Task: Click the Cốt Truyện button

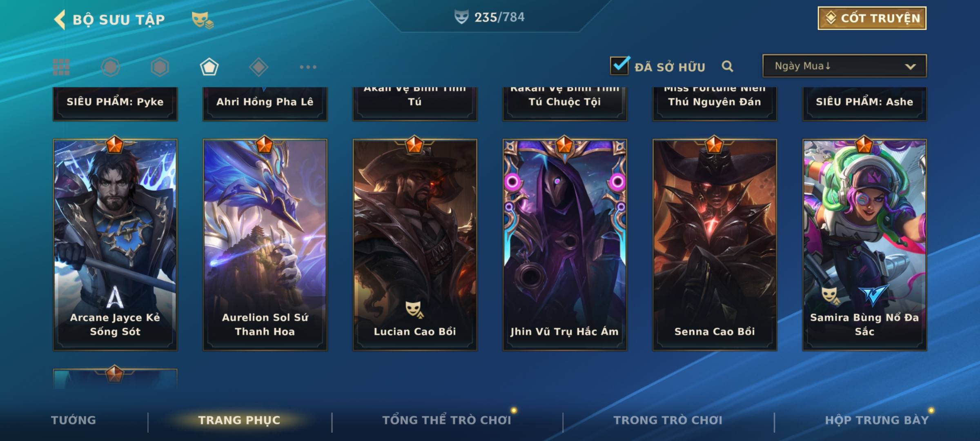Action: coord(872,18)
